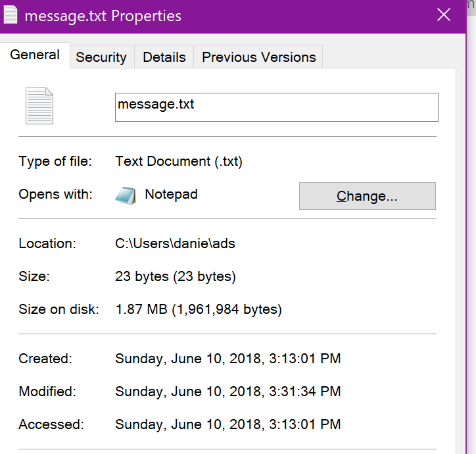Click the size on disk value '1.87 MB'
Viewport: 476px width, 454px height.
tap(199, 309)
